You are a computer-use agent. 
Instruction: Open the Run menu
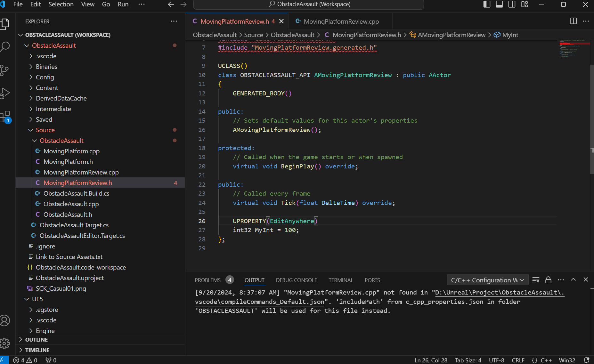coord(123,4)
